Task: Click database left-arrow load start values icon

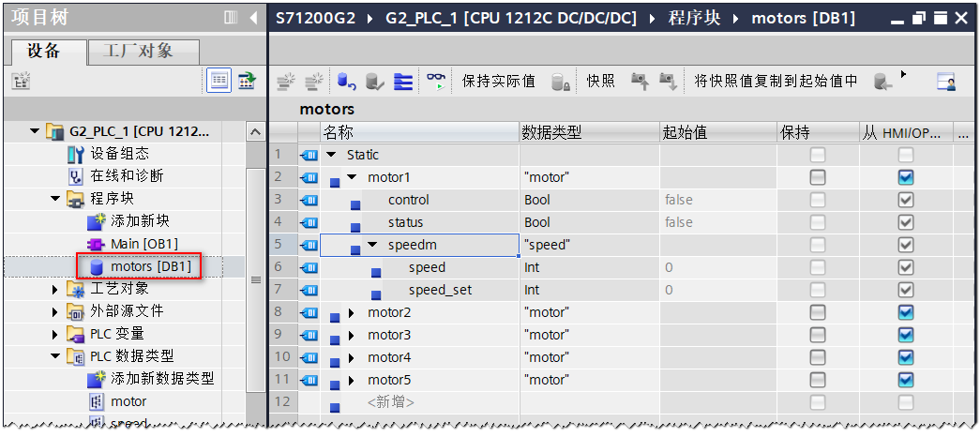Action: [x=882, y=82]
